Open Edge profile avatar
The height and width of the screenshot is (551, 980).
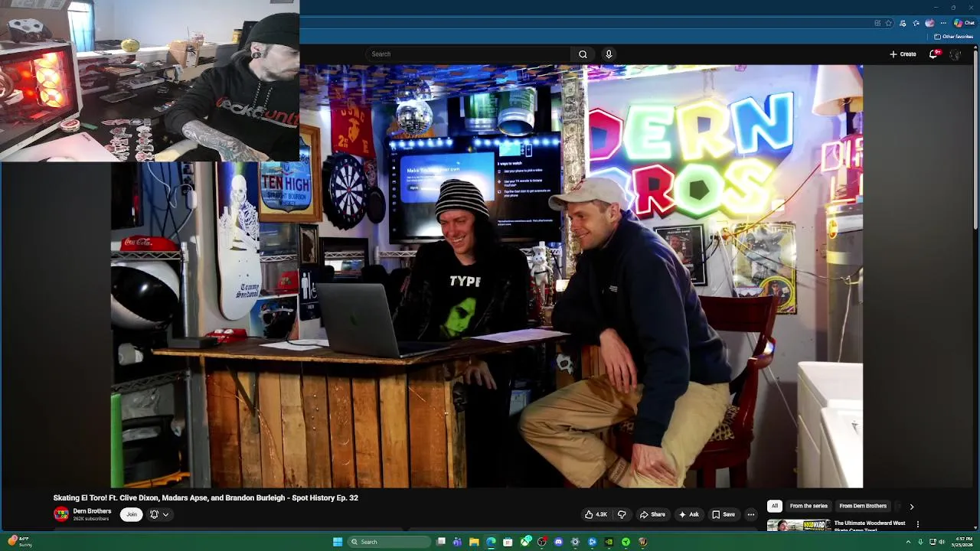pyautogui.click(x=929, y=23)
